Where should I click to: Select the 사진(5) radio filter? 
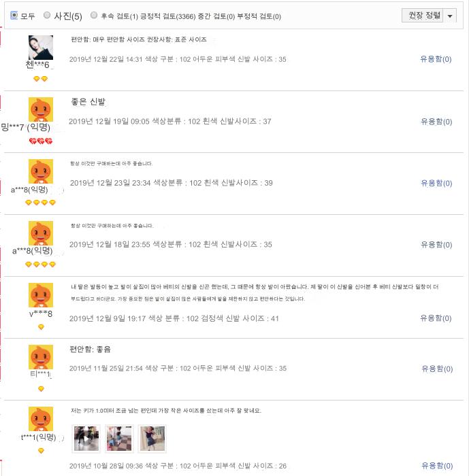(x=47, y=15)
